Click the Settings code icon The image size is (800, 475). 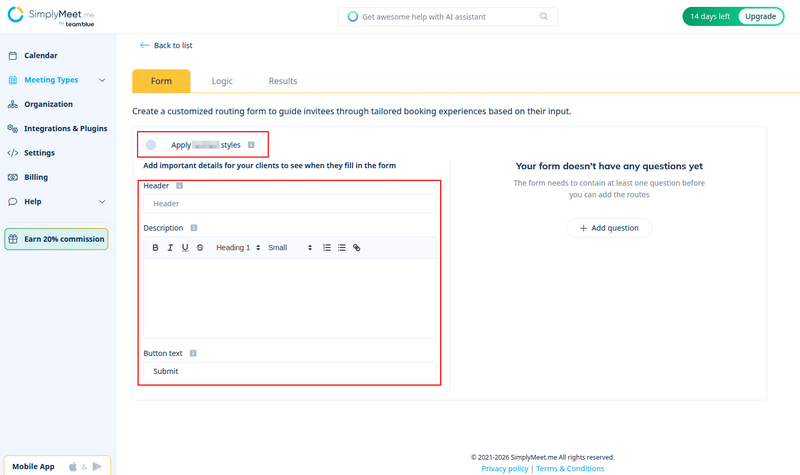tap(13, 153)
